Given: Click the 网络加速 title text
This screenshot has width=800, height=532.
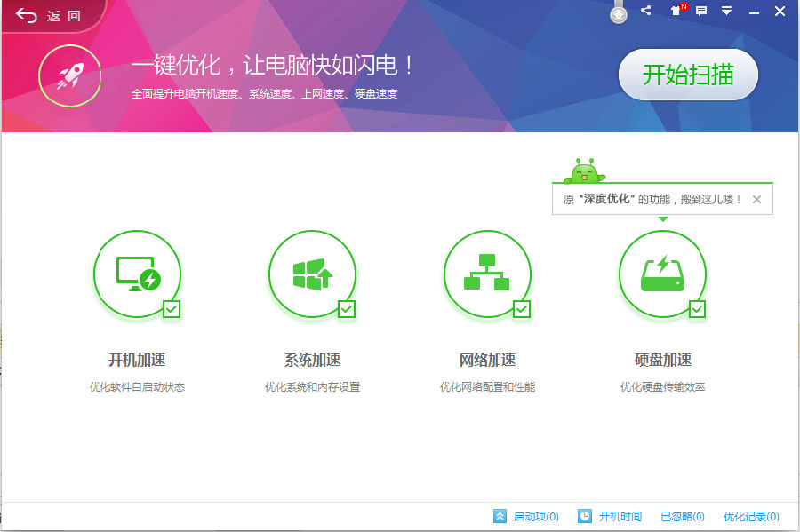Looking at the screenshot, I should tap(487, 361).
